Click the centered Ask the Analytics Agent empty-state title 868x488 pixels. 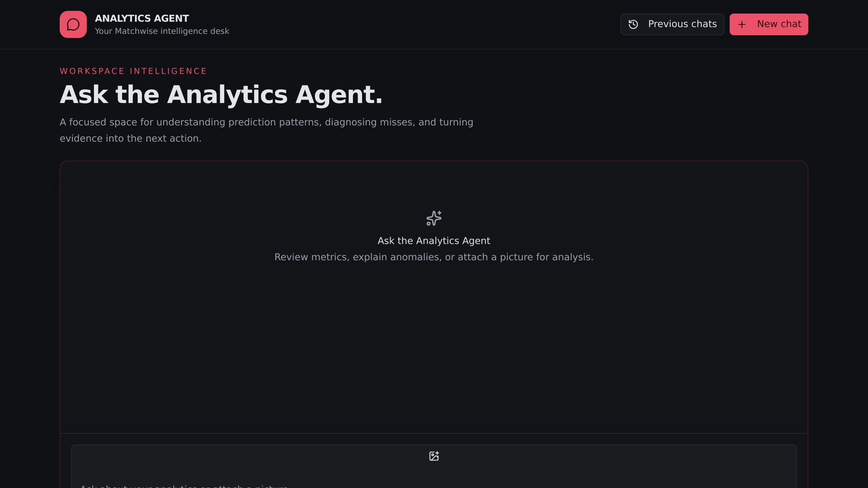coord(434,241)
